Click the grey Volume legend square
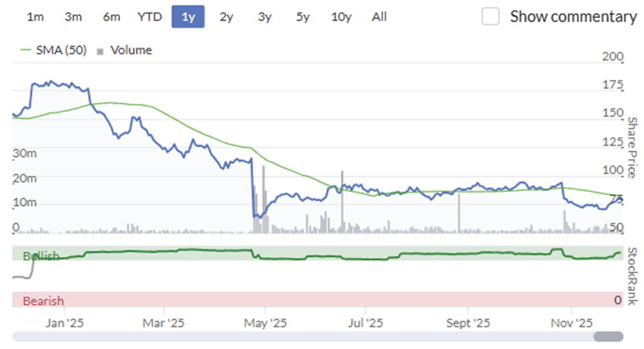The image size is (644, 349). [100, 52]
